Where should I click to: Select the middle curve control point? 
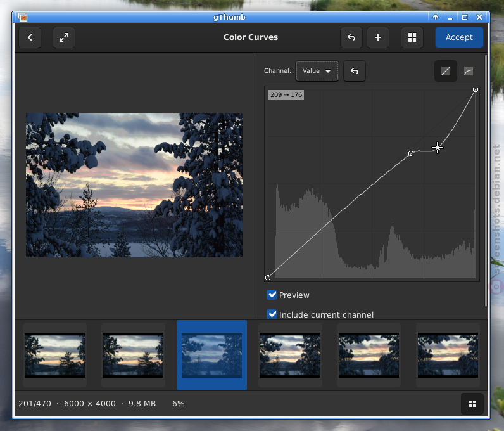(x=411, y=153)
